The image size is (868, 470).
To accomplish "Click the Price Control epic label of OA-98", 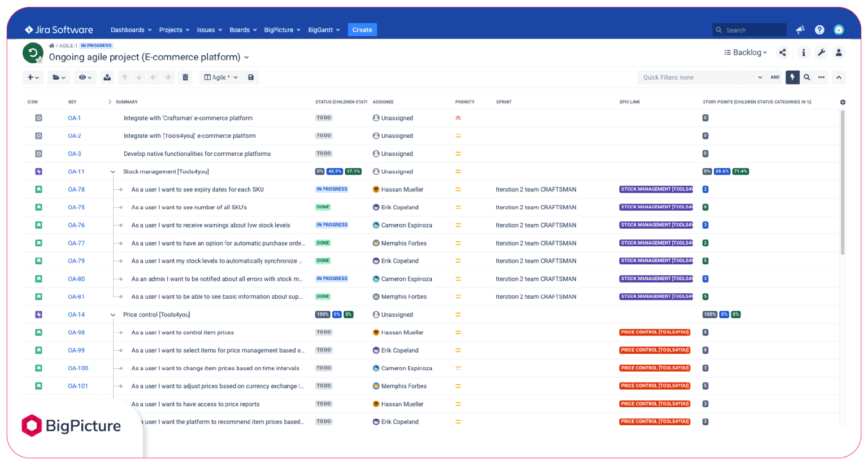I will click(655, 332).
